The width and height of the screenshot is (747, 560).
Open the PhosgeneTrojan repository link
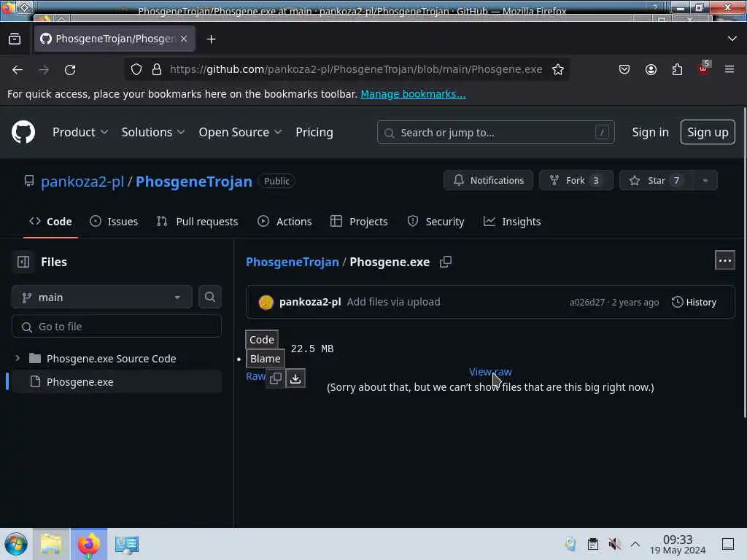(194, 182)
